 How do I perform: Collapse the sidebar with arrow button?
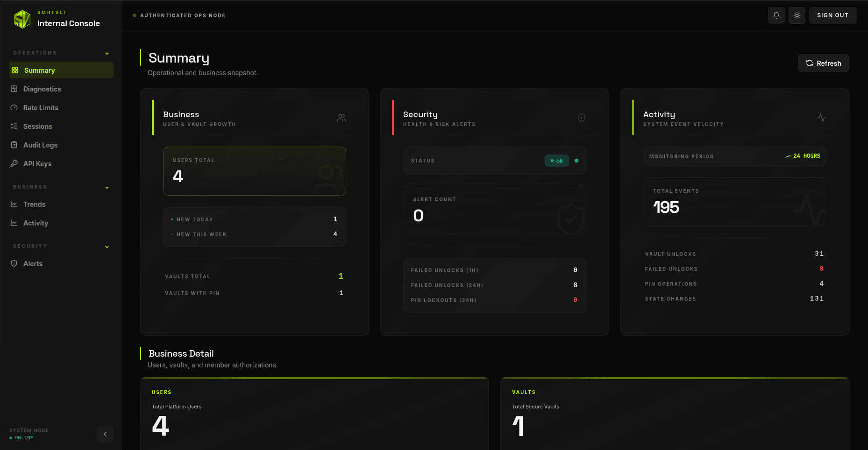click(x=105, y=434)
